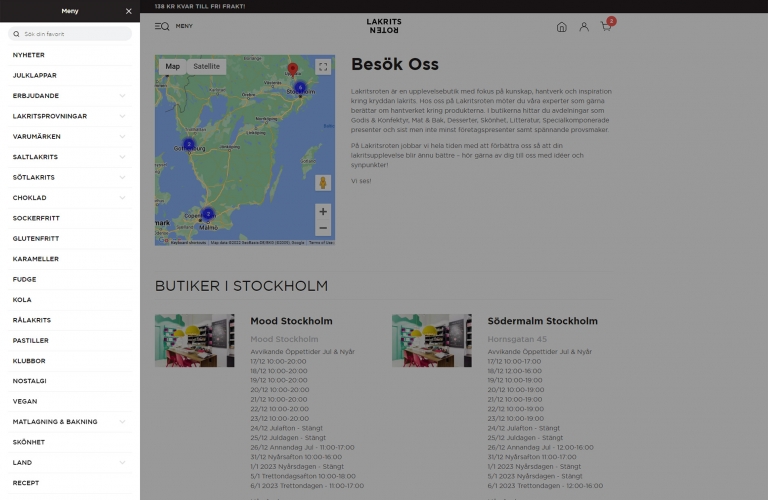
Task: Click the Gothenburg cluster marker
Action: point(189,144)
